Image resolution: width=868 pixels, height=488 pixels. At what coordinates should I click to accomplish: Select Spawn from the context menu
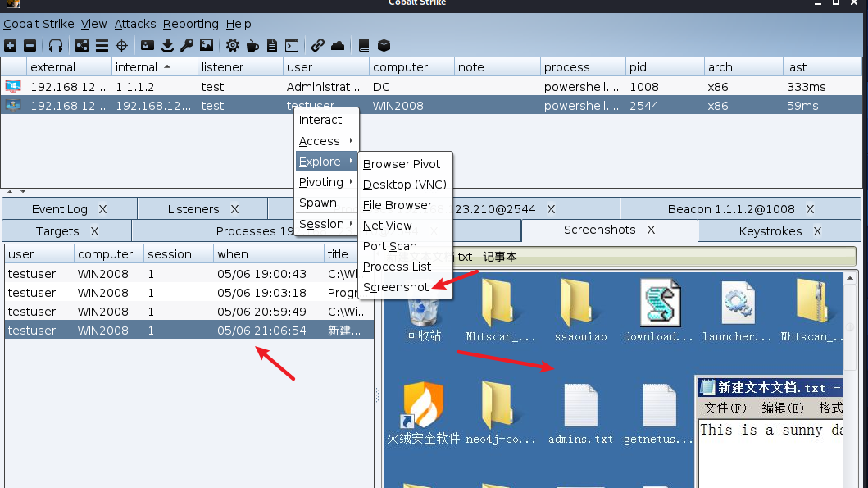326,203
